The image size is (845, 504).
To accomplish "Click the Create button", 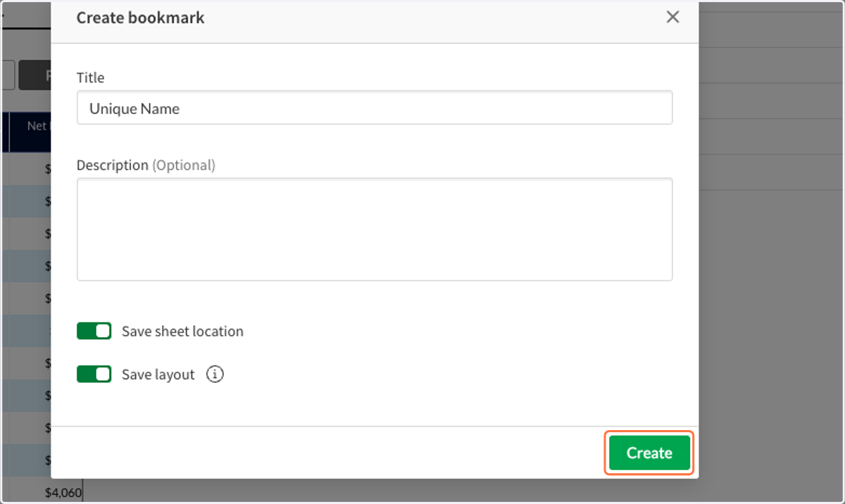I will (649, 453).
